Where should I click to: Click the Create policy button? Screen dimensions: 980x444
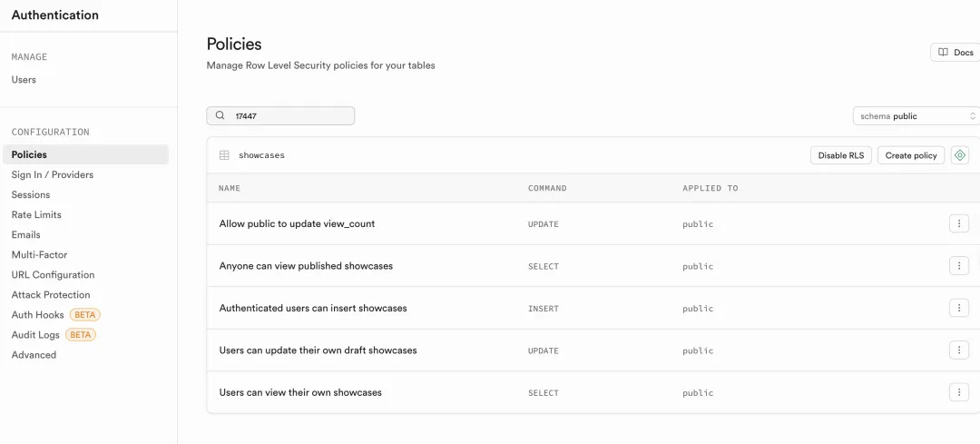point(911,155)
